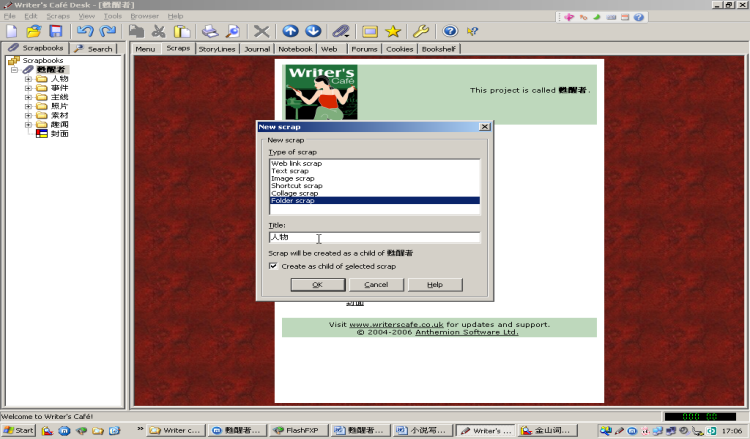Click the yellow rectangle toolbar icon
Viewport: 750px width, 439px height.
tap(370, 32)
